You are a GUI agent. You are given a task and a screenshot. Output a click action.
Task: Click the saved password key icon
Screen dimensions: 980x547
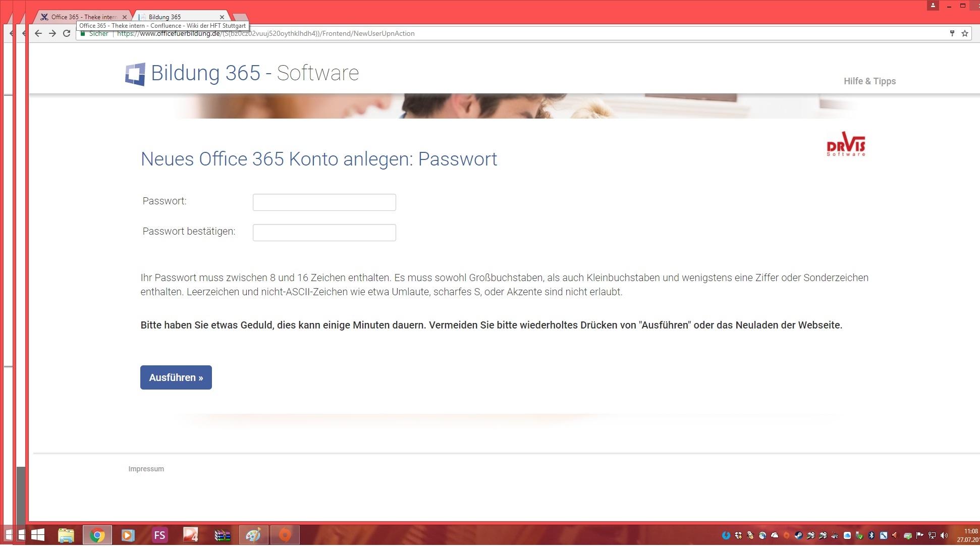click(952, 33)
